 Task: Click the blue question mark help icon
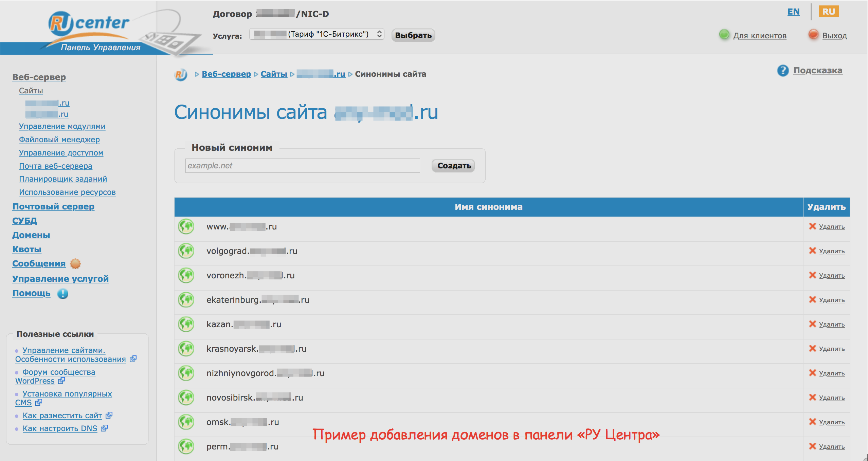pos(783,71)
